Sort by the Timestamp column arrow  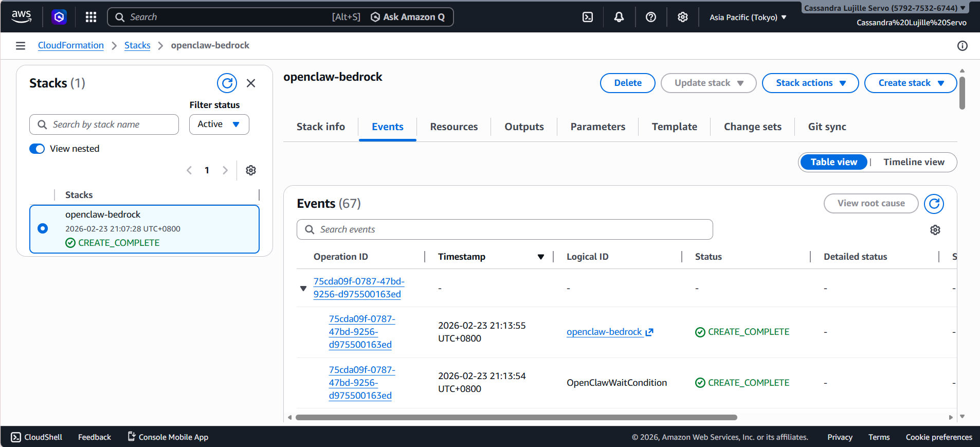pos(541,257)
